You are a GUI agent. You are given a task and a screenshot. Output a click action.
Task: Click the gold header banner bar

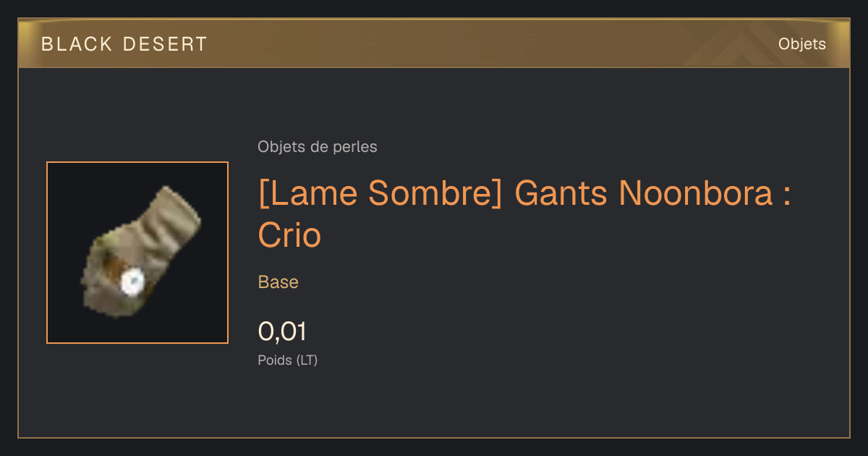(434, 43)
